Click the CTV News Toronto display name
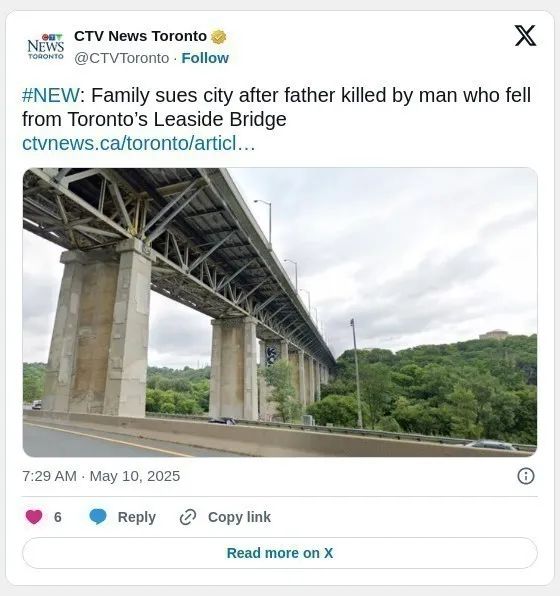 click(140, 36)
